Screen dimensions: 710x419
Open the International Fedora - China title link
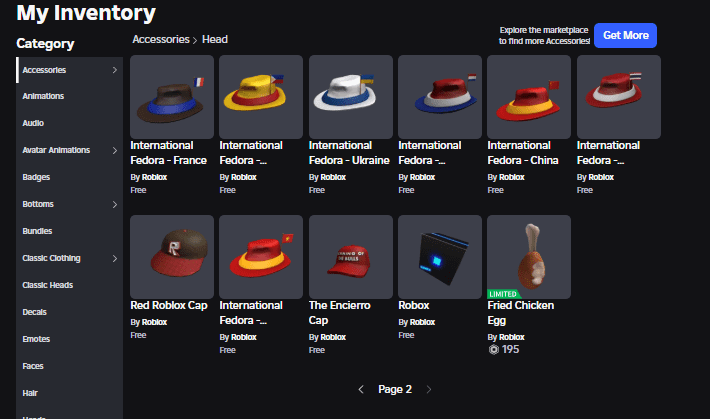tap(523, 153)
